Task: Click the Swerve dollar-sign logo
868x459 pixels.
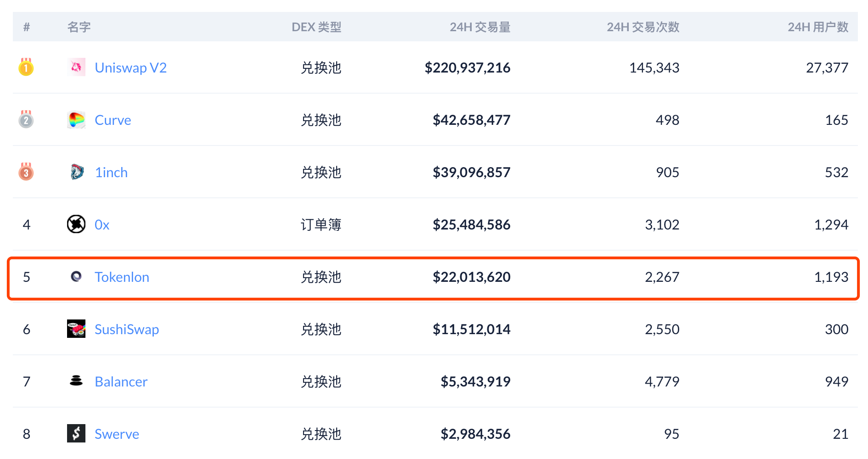Action: (76, 434)
